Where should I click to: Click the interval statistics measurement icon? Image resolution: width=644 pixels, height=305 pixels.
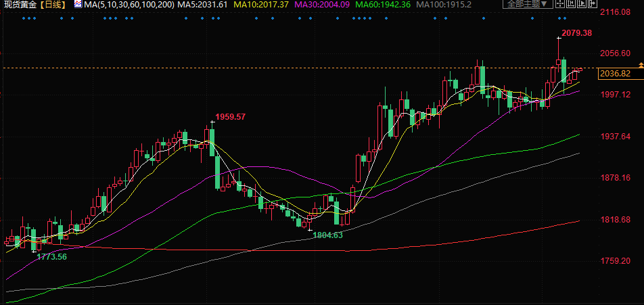click(x=571, y=3)
